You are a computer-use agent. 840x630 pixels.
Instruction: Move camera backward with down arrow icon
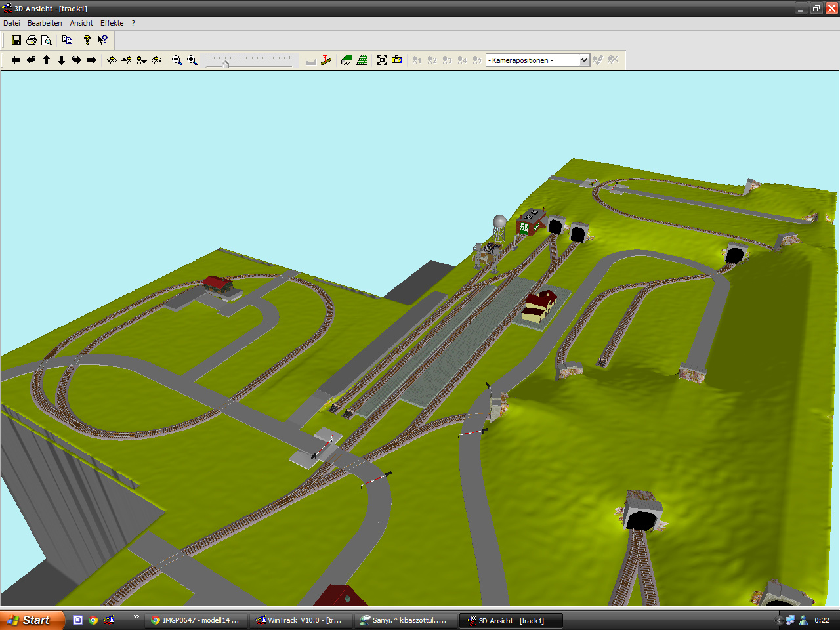[61, 60]
